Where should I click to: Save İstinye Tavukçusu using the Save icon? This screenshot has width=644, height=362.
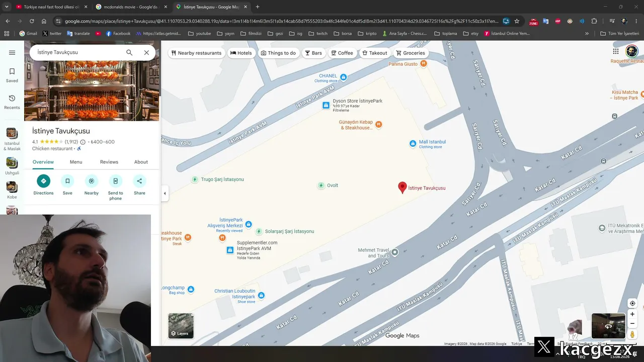(67, 185)
